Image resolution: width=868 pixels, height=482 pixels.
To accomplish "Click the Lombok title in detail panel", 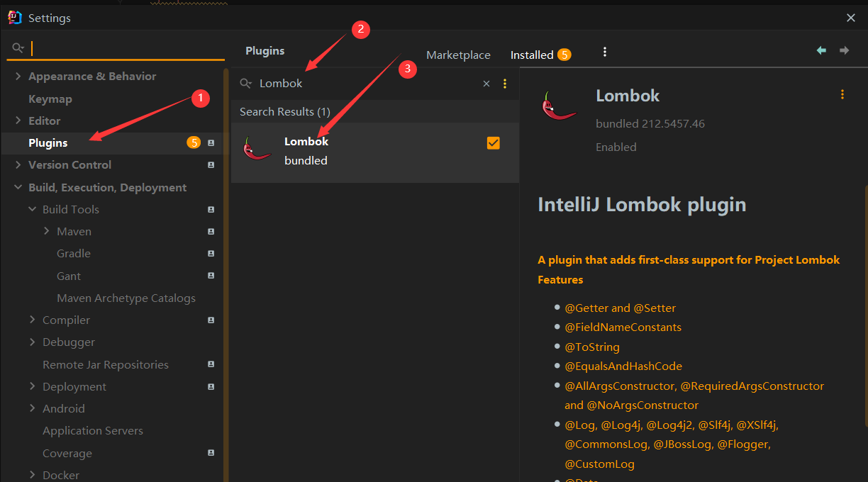I will point(628,96).
